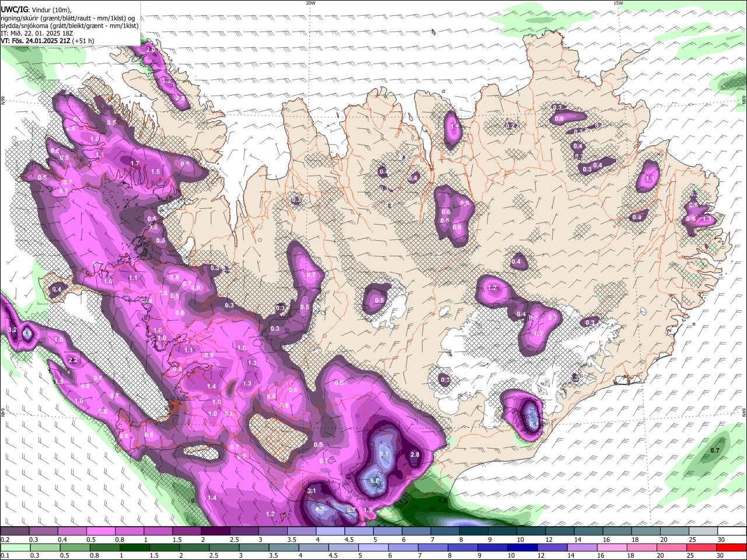
Task: Click the "2.8" precipitation value on the map
Action: point(415,454)
